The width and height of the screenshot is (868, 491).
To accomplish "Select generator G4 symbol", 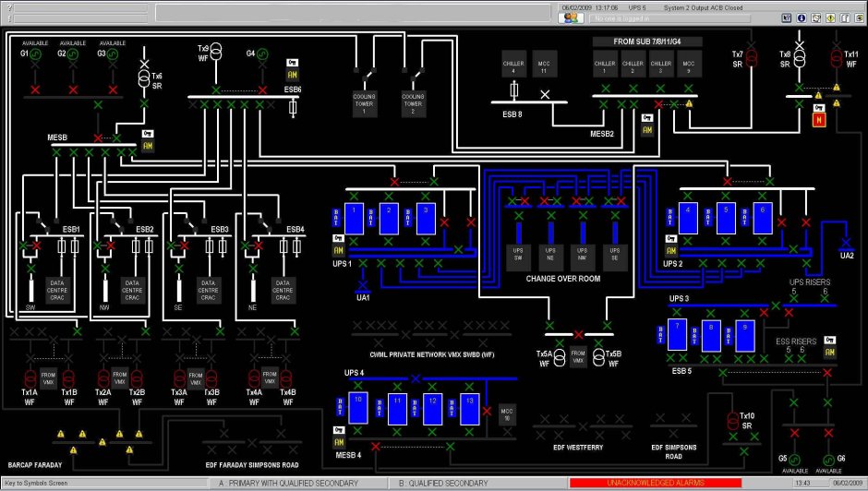I will click(262, 54).
